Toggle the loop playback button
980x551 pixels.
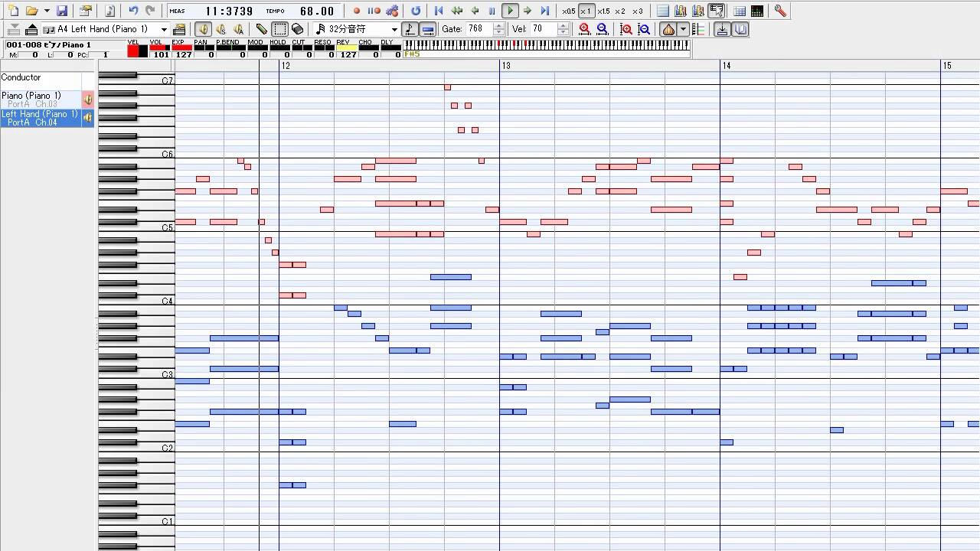416,11
